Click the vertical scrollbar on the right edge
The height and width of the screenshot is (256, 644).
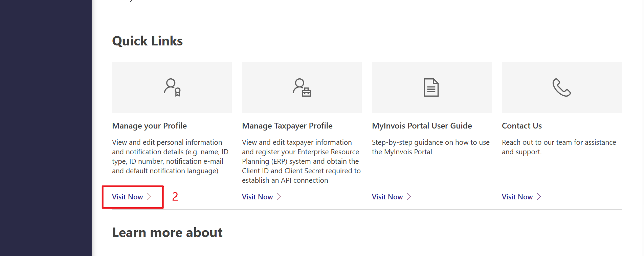tap(643, 153)
